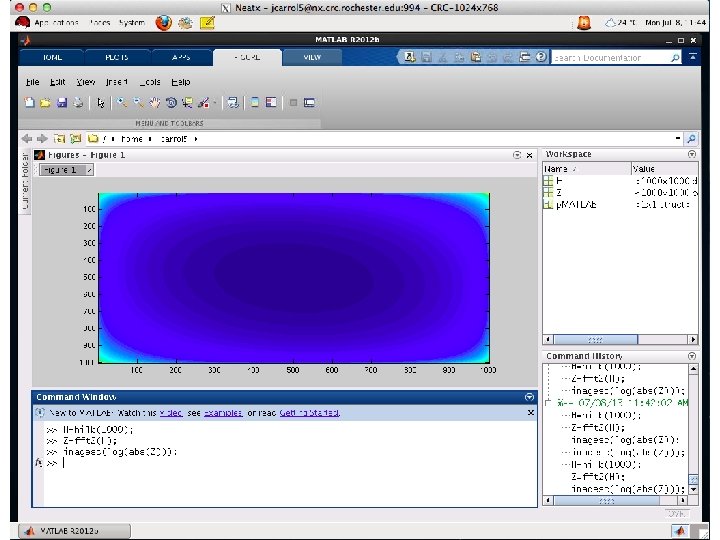This screenshot has width=720, height=540.
Task: Enable the Data Cursor tool
Action: (187, 102)
